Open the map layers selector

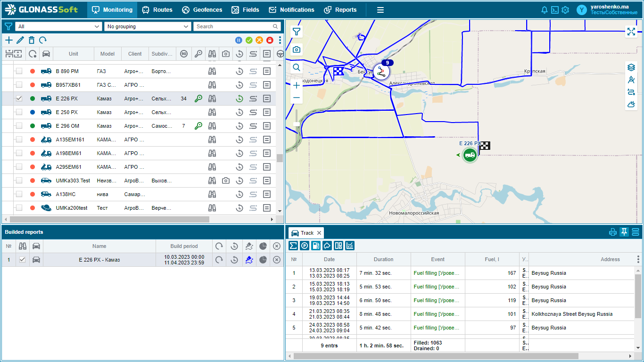point(631,67)
